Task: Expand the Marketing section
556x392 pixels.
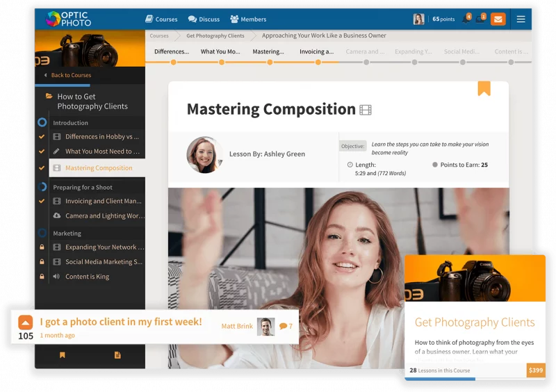Action: [x=42, y=234]
